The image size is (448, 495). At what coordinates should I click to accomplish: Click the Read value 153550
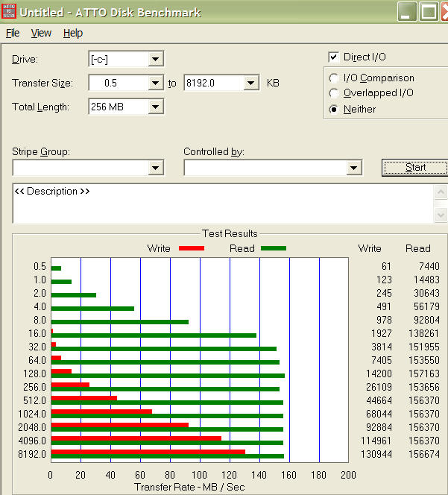423,360
